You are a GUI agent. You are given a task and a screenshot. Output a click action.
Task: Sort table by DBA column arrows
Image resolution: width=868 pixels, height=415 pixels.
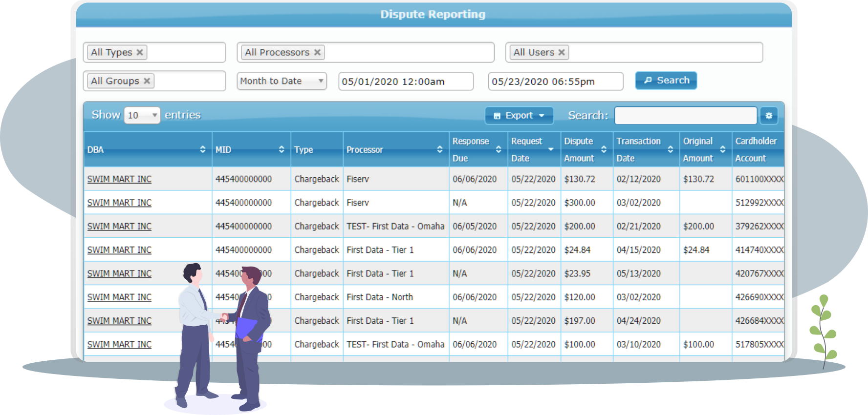click(x=203, y=149)
